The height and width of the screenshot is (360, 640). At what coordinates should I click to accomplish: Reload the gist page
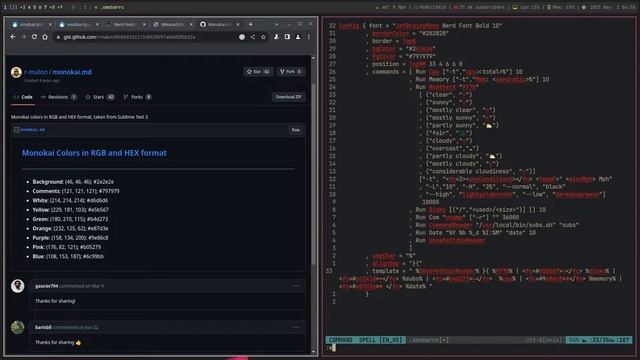point(34,37)
